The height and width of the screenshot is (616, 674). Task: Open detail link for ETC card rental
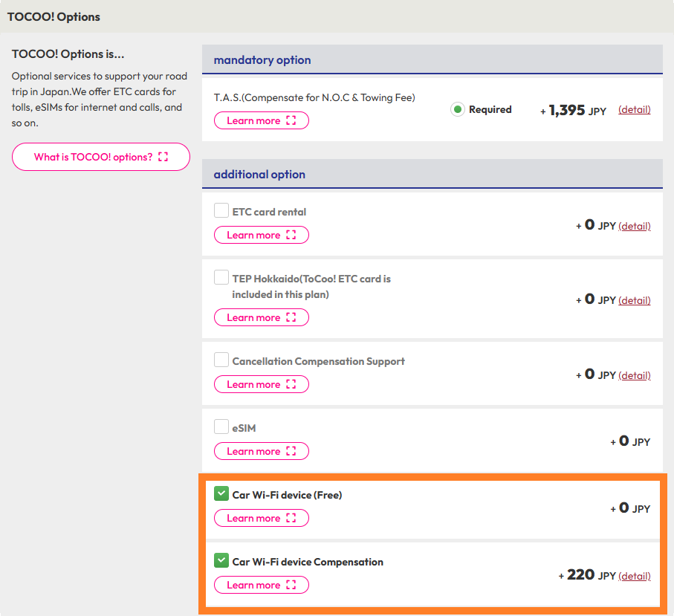pos(634,226)
